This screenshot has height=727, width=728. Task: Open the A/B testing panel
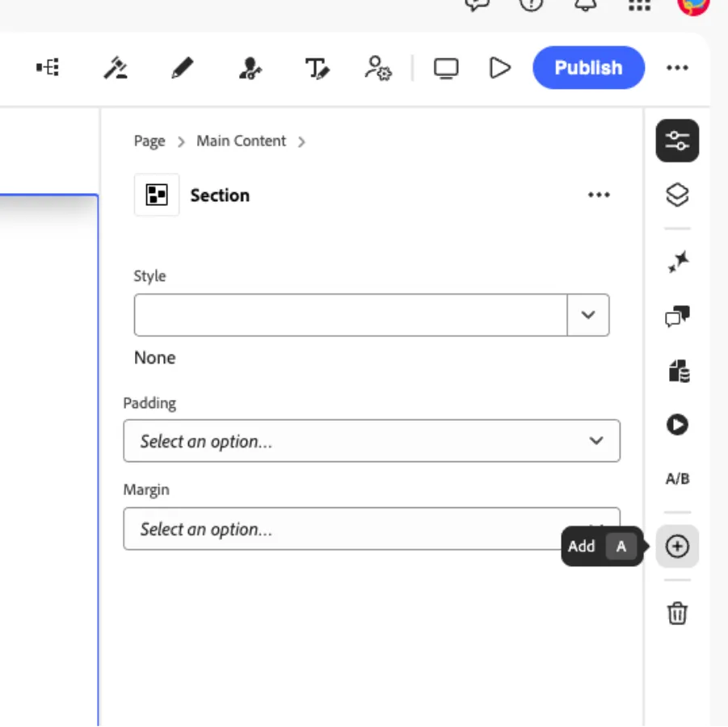click(x=677, y=479)
